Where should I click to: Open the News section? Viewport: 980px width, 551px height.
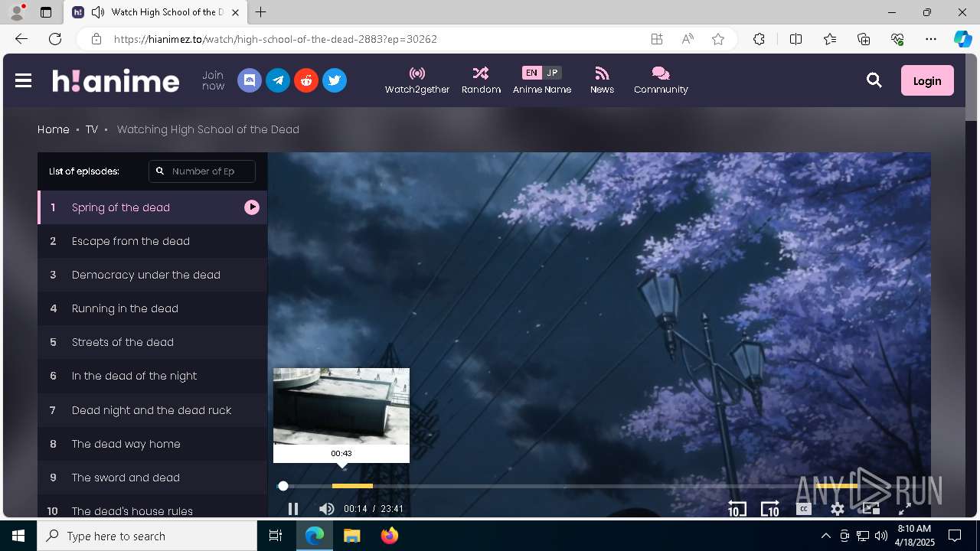coord(602,80)
